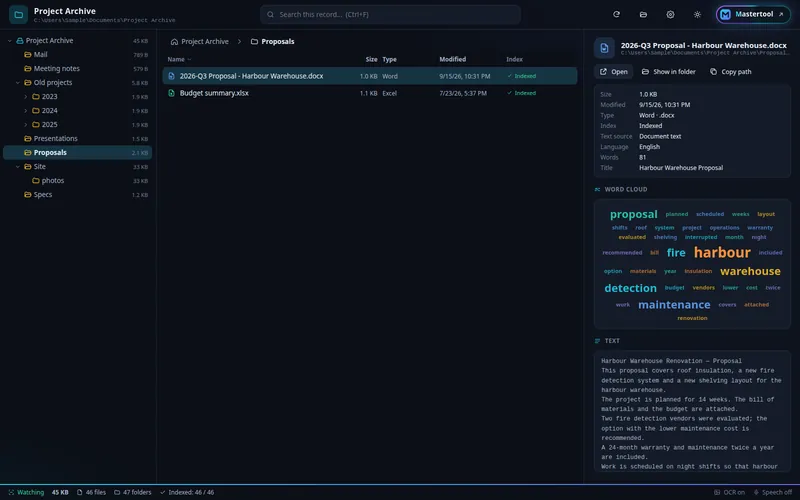
Task: Click the Watching status indicator
Action: [26, 492]
